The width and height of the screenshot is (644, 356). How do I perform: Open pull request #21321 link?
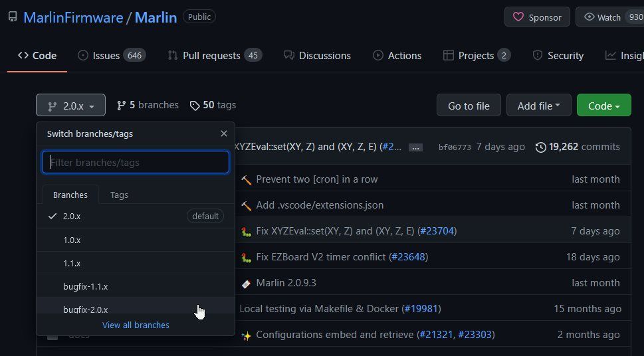point(436,335)
